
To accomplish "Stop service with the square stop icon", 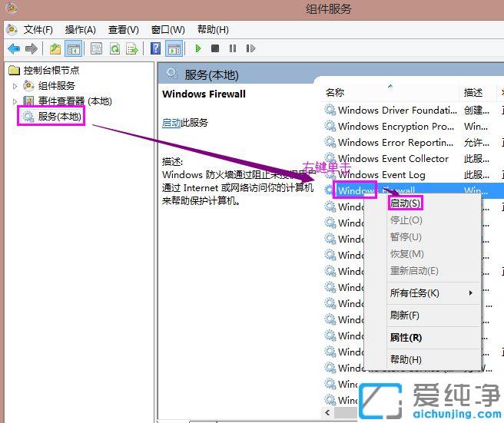I will tap(215, 48).
